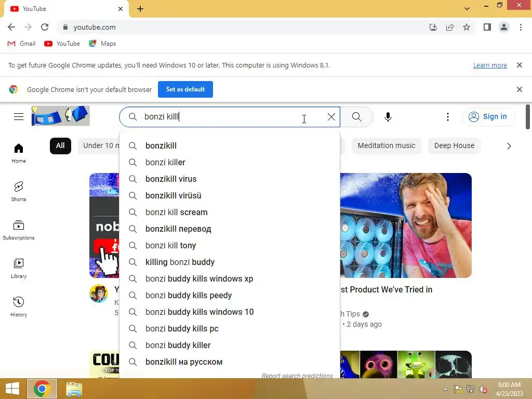Select the Deep House chip
532x399 pixels.
pyautogui.click(x=454, y=146)
